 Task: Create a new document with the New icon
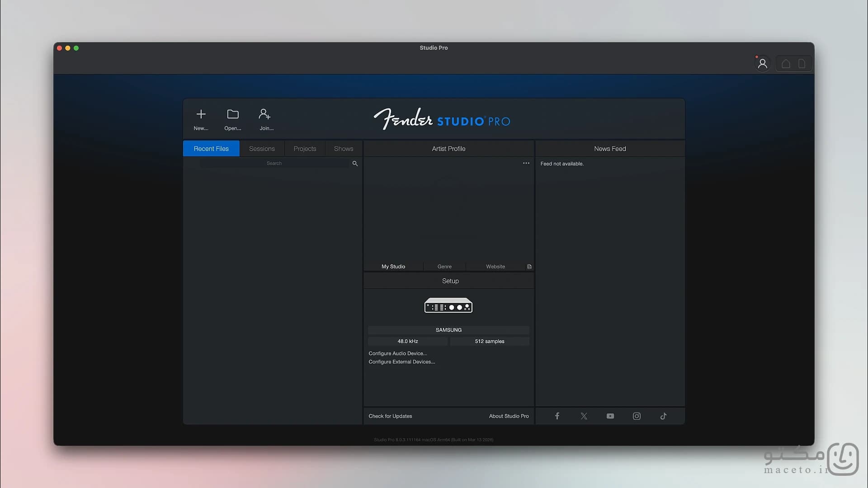click(201, 119)
